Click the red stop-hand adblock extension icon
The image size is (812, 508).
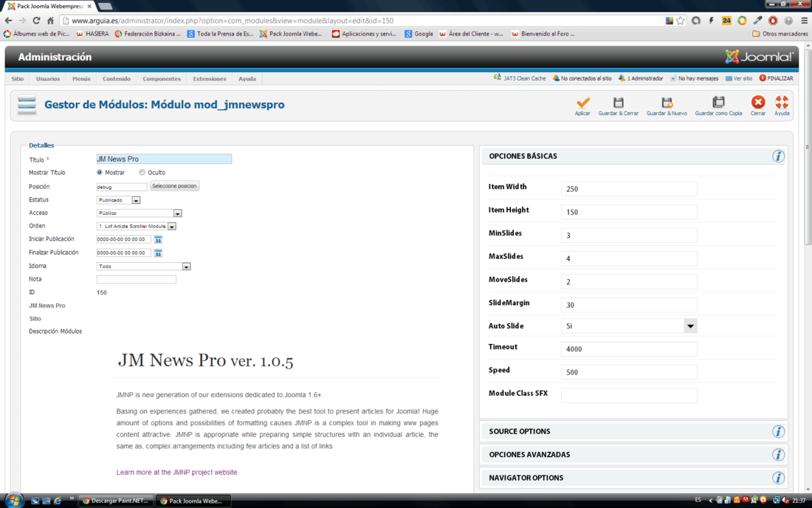click(x=773, y=21)
